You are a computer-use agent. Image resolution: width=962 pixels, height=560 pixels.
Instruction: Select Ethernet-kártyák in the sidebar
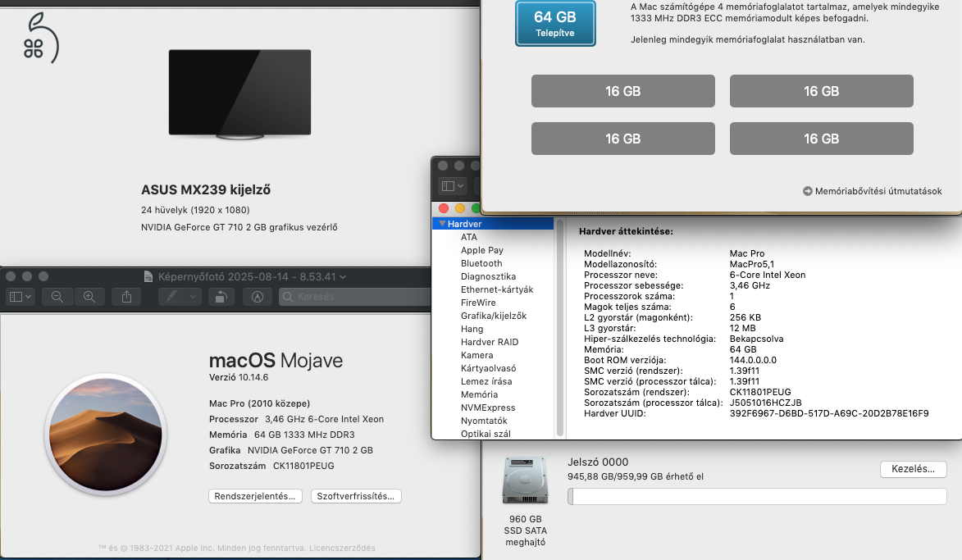(497, 289)
